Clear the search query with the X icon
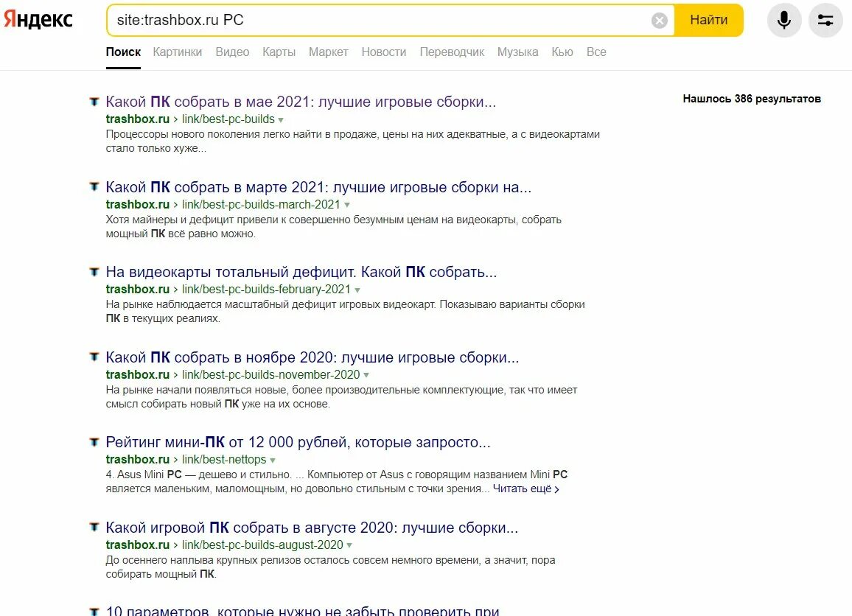The width and height of the screenshot is (852, 616). coord(659,21)
